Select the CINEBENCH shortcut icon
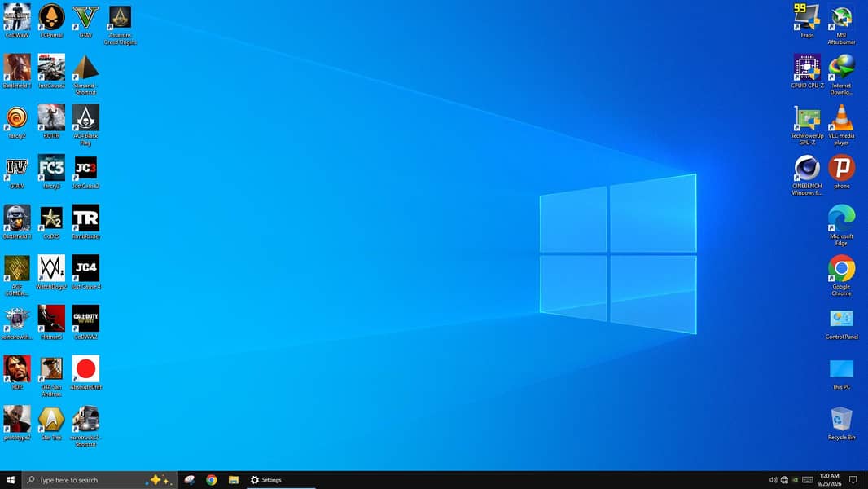Viewport: 868px width, 489px height. 807,168
